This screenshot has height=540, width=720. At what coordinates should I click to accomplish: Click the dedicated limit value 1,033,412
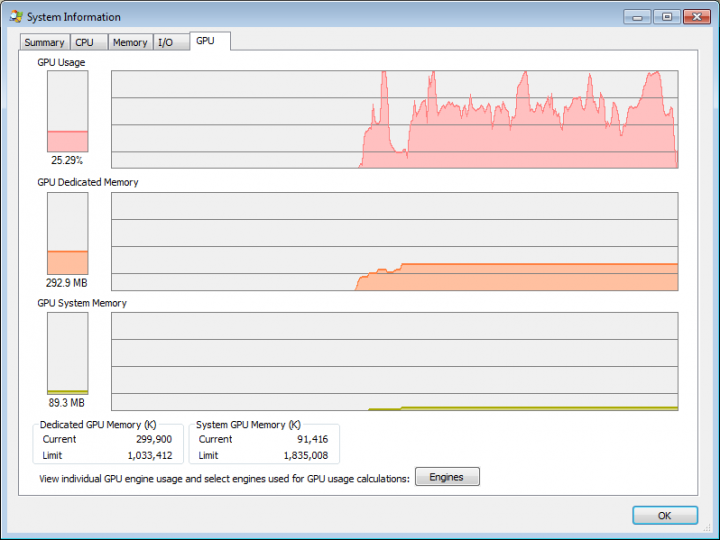tap(150, 456)
